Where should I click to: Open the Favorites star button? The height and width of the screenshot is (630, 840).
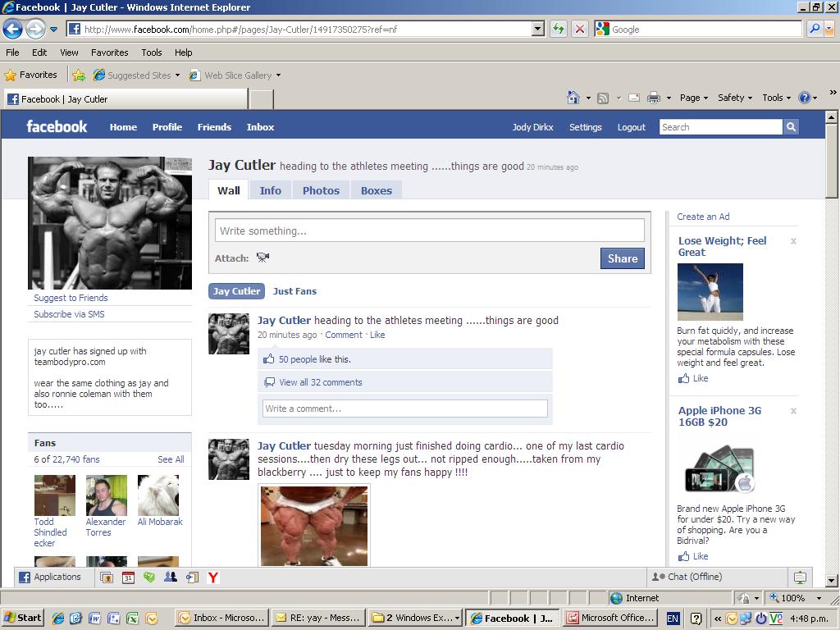[31, 75]
